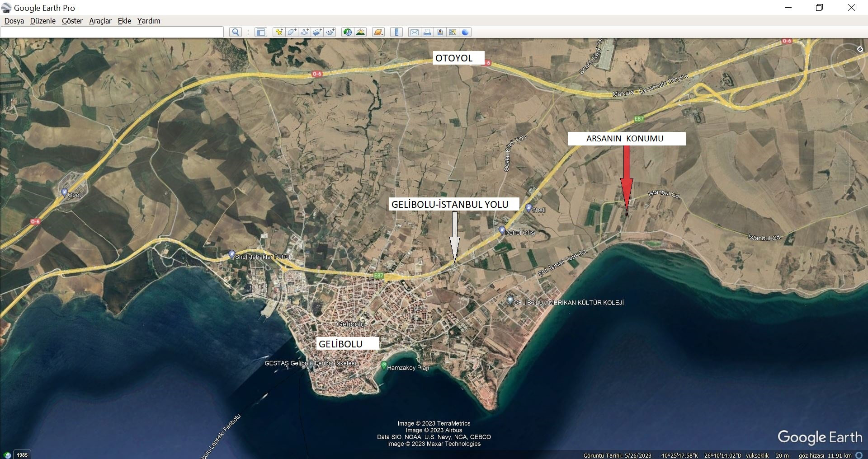Click the 1985 historical imagery button
The width and height of the screenshot is (868, 459).
click(x=22, y=455)
